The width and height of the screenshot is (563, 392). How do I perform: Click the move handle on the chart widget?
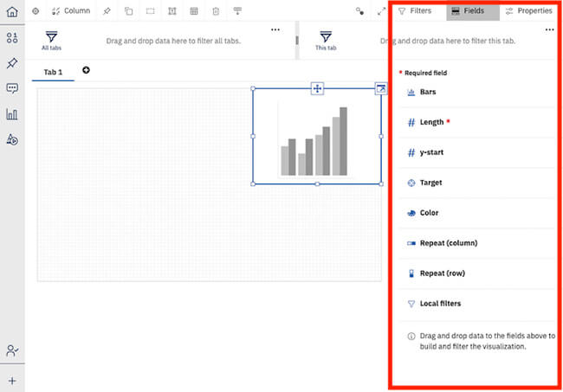(x=317, y=88)
